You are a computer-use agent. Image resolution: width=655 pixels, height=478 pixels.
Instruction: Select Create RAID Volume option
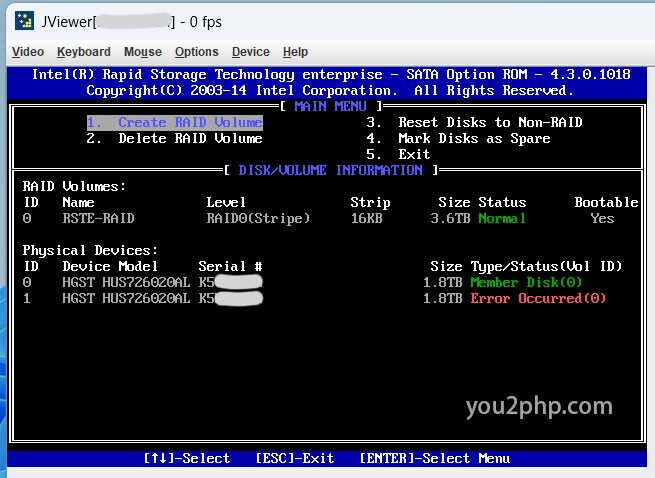pos(175,122)
